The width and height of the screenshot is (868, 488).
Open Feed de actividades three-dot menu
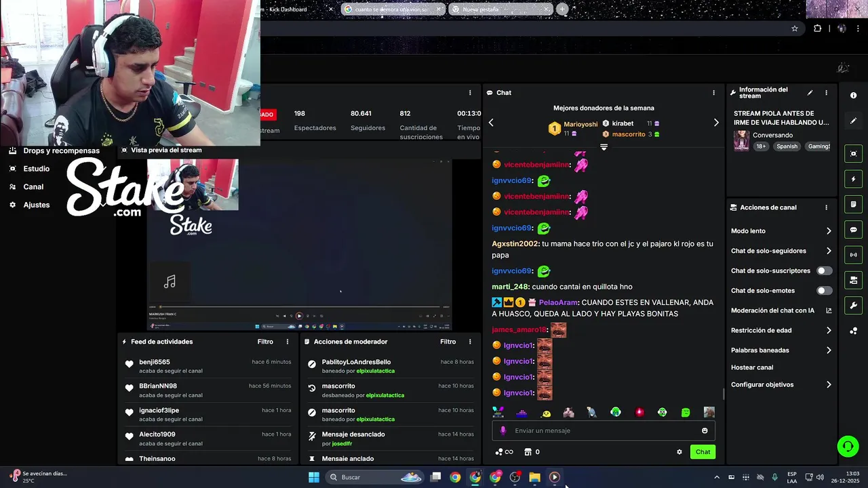288,342
